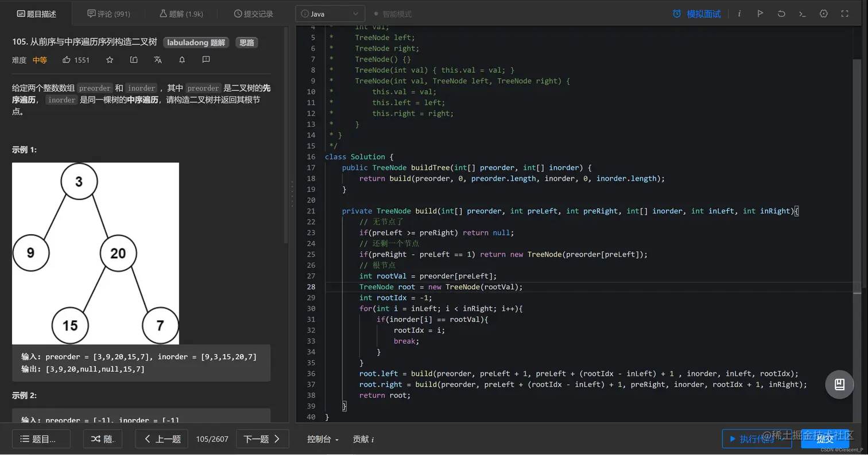Click the 输入: preorder = [3,9,20,15,7] example text
Viewport: 868px width, 455px height.
pyautogui.click(x=139, y=357)
